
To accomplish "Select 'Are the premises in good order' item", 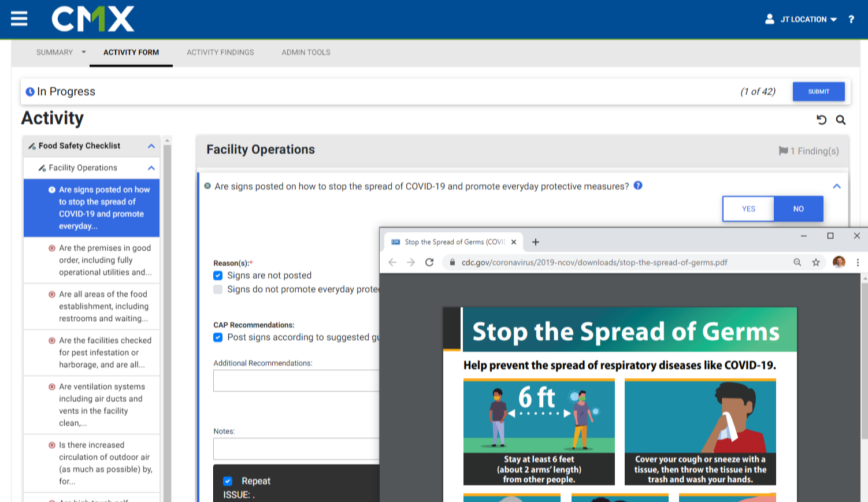I will click(91, 260).
